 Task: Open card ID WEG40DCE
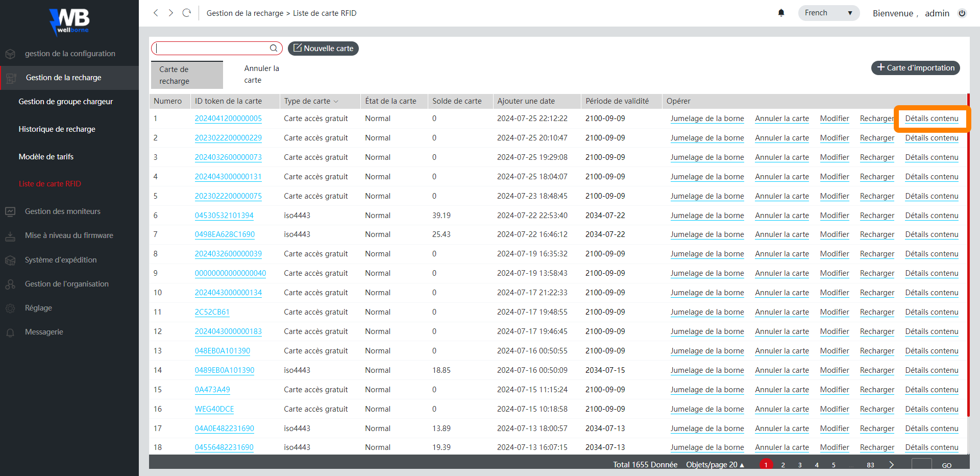click(x=214, y=409)
